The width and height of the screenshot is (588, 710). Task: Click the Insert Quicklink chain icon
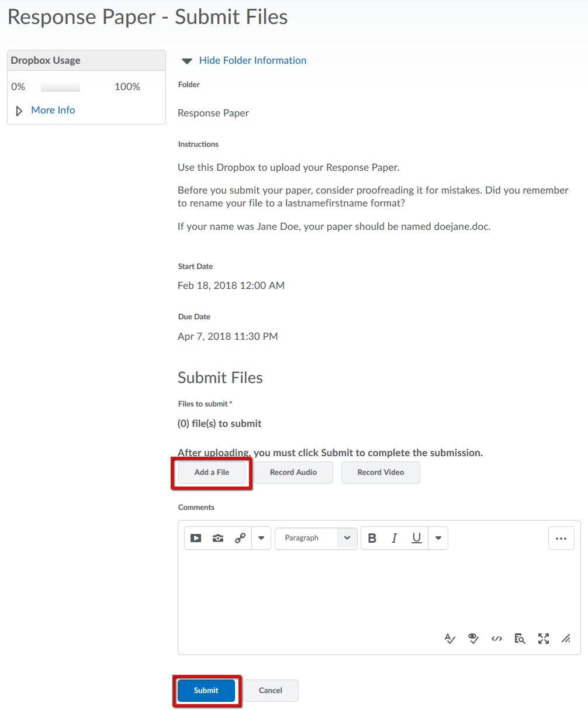coord(240,538)
